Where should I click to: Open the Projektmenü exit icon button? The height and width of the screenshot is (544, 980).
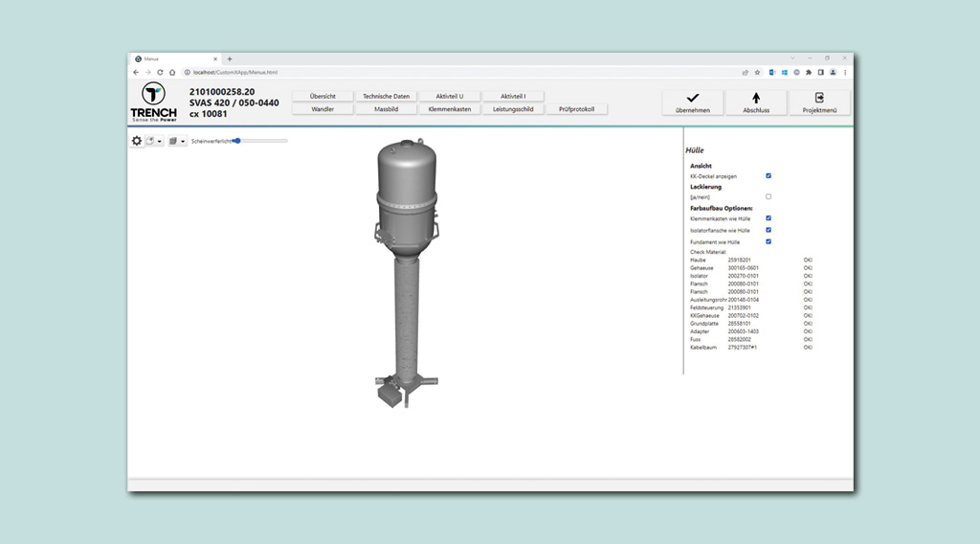819,102
